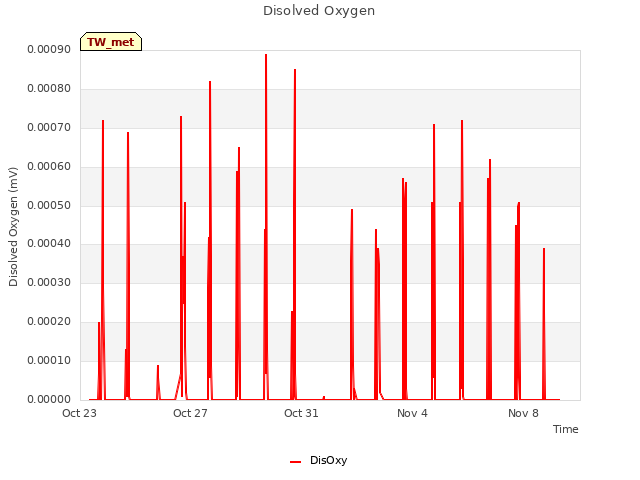
Task: Click the 0.00020 y-axis tick label
Action: 49,322
